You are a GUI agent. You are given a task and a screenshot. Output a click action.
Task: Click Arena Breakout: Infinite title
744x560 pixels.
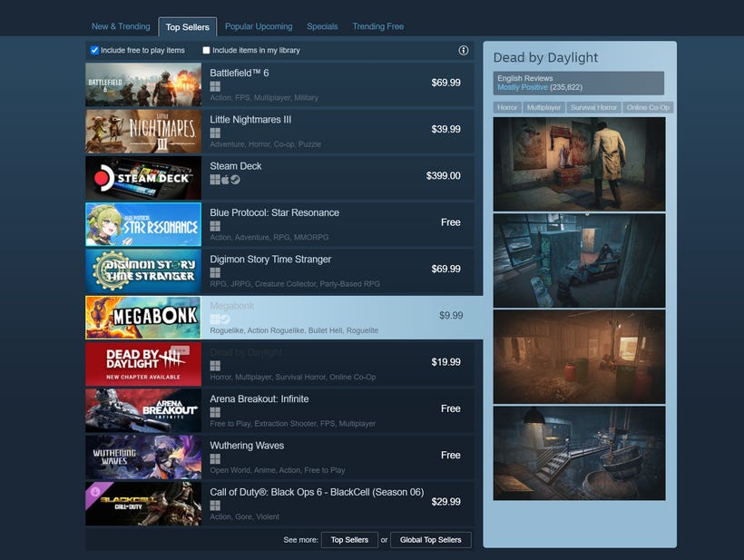tap(259, 398)
